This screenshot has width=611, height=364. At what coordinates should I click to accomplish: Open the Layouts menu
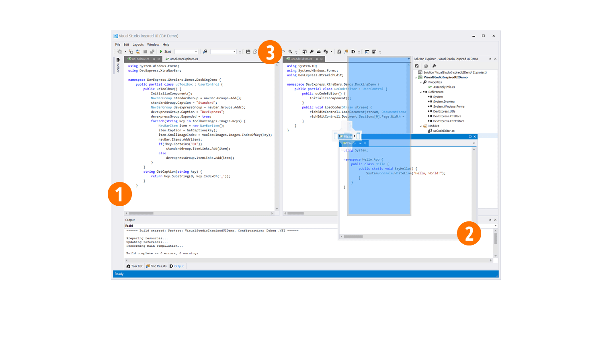coord(138,45)
